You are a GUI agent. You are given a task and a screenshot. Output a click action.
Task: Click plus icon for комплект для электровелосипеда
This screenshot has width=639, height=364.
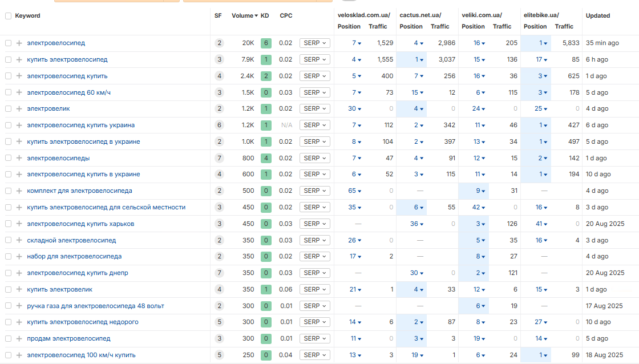point(19,191)
